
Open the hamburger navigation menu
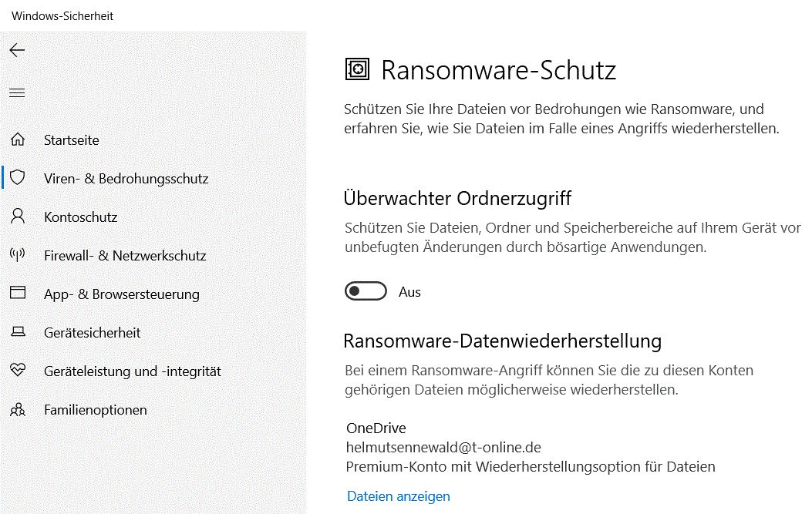17,93
